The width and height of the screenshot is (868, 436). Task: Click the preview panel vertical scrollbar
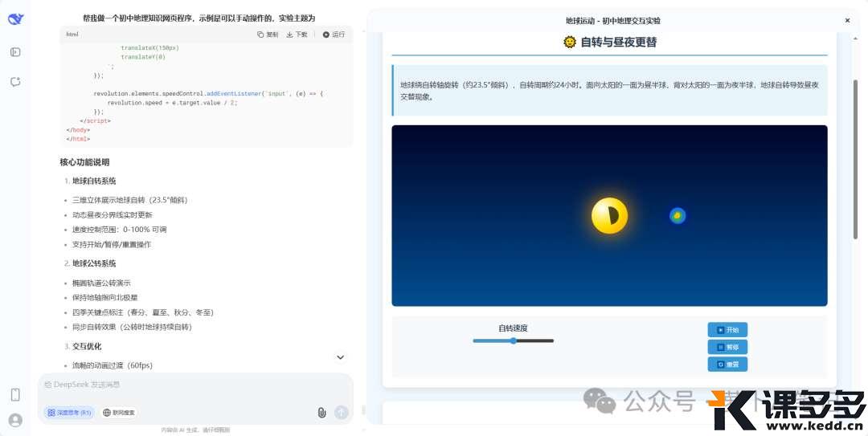pyautogui.click(x=855, y=159)
